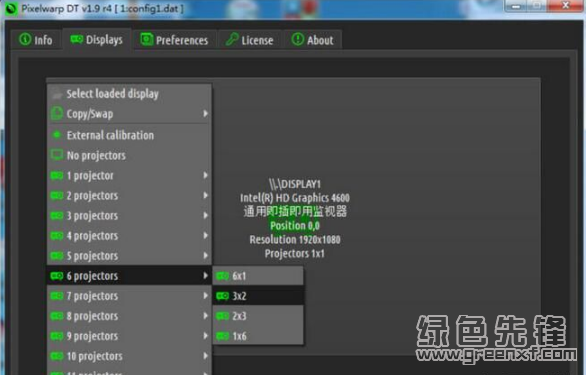Open the 10 projectors entry
The height and width of the screenshot is (375, 586).
[x=129, y=356]
